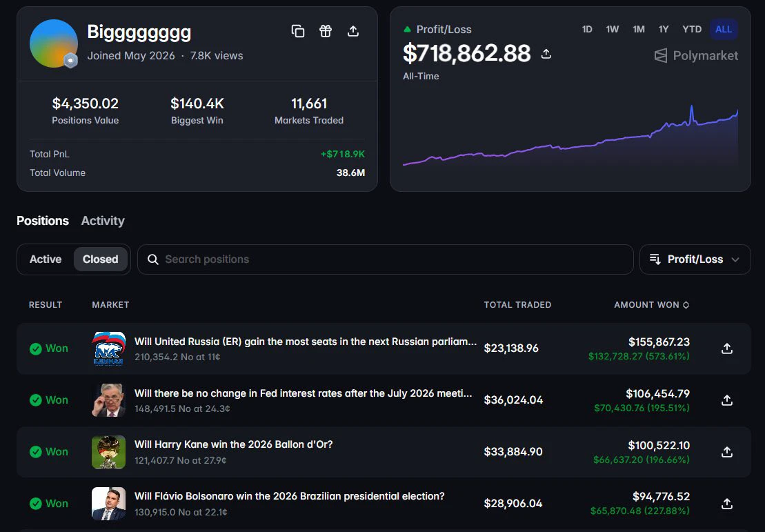Share the United Russia position result
765x532 pixels.
(727, 348)
